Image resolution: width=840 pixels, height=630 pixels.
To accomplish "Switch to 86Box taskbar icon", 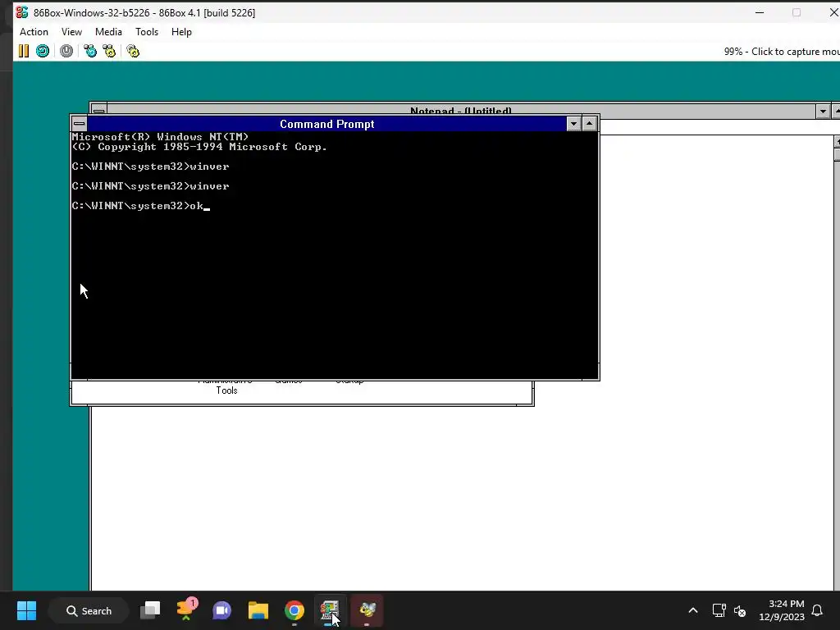I will (330, 610).
